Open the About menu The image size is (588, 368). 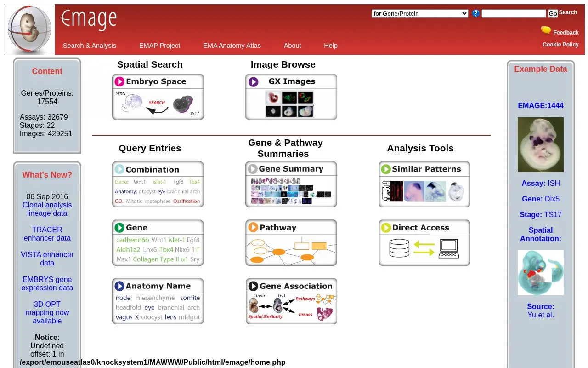point(292,46)
